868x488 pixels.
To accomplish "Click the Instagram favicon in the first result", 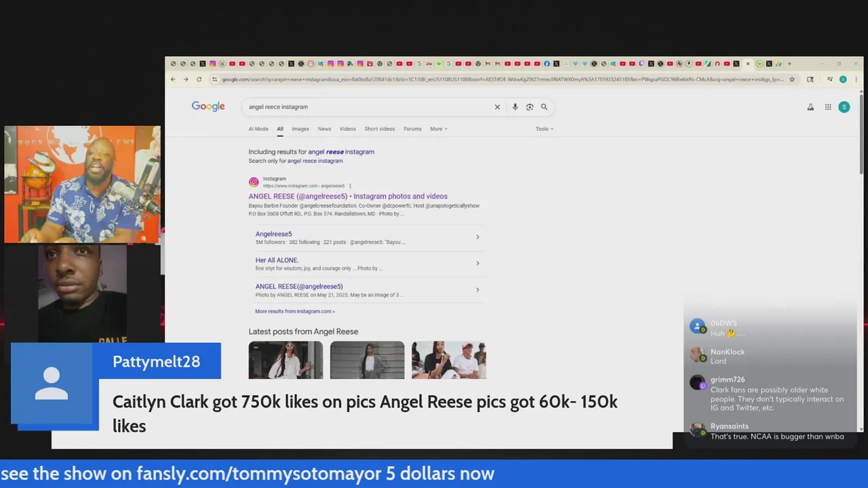I will pos(254,182).
